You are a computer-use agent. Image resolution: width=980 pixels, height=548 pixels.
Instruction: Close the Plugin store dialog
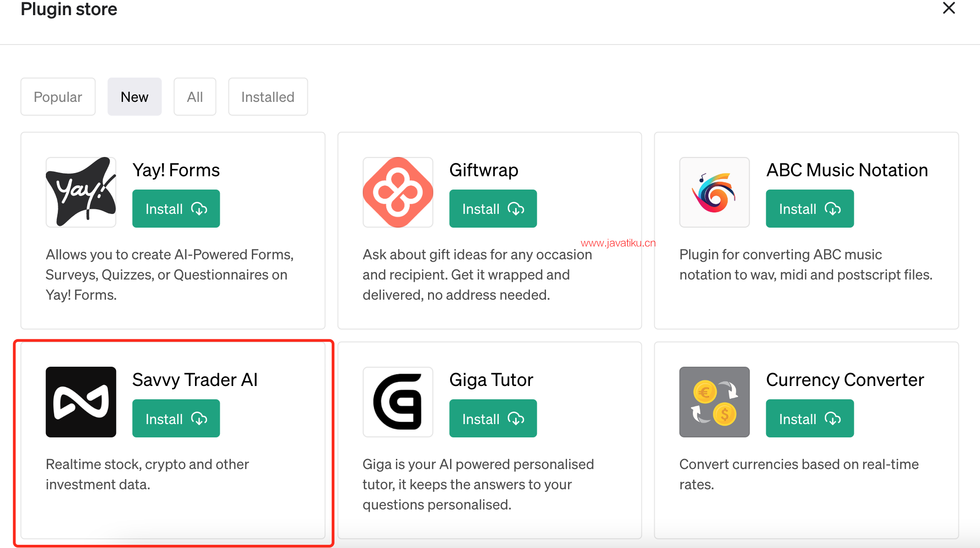point(949,8)
